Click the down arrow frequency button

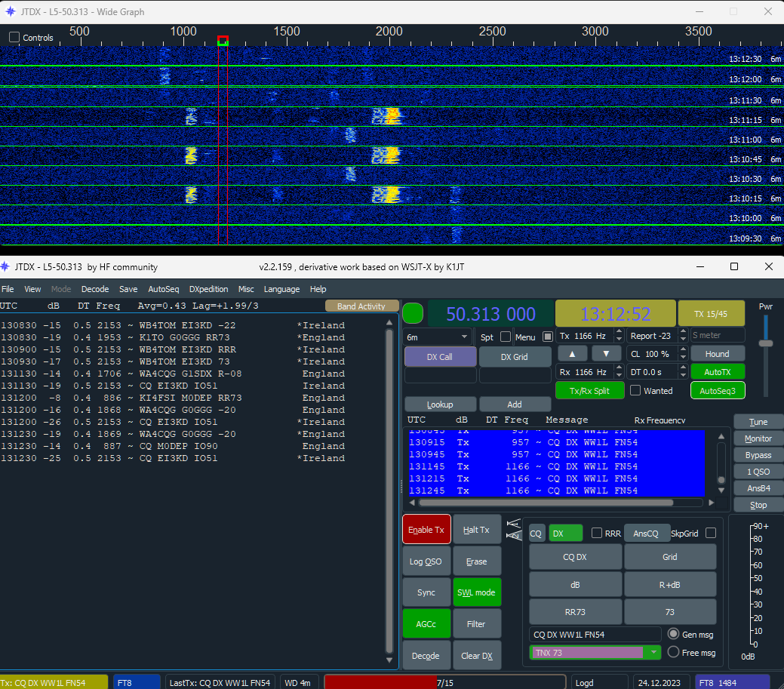coord(605,353)
